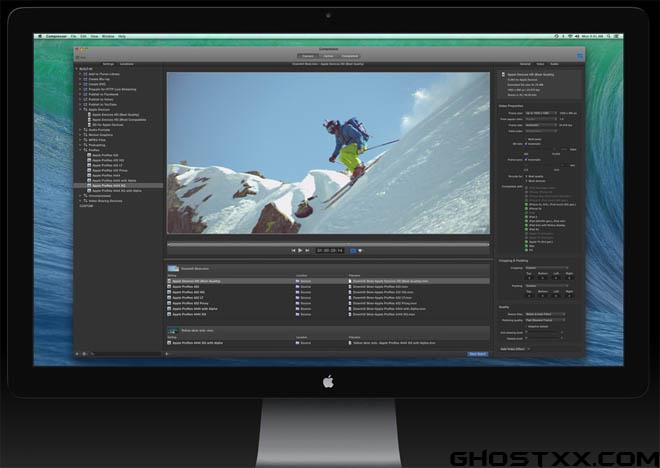This screenshot has height=468, width=660.
Task: Click the marker popup icon beside timecode
Action: (x=354, y=250)
